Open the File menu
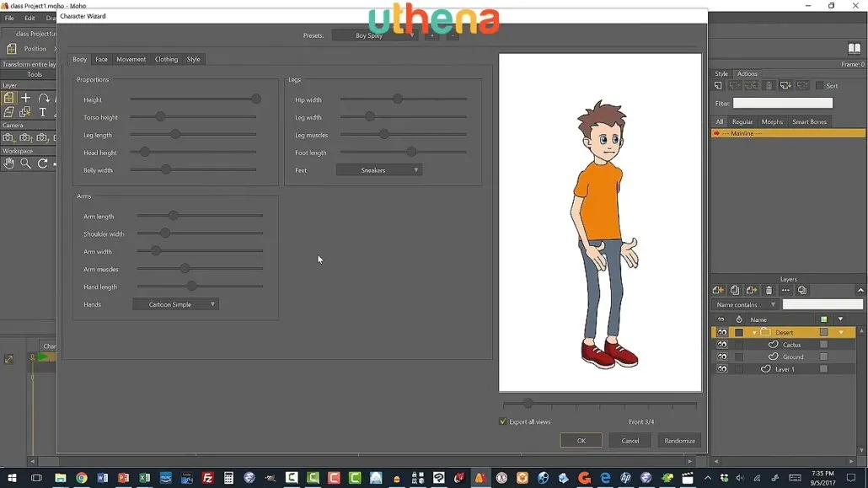Viewport: 868px width, 488px height. (x=9, y=19)
